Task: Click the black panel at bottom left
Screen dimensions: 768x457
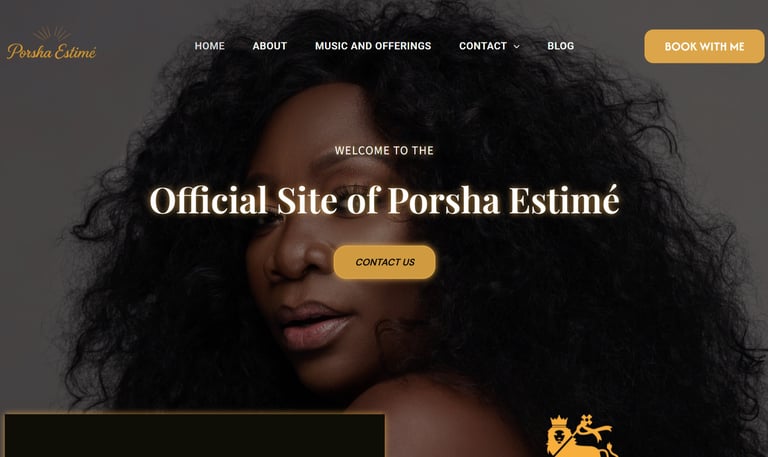Action: 194,435
